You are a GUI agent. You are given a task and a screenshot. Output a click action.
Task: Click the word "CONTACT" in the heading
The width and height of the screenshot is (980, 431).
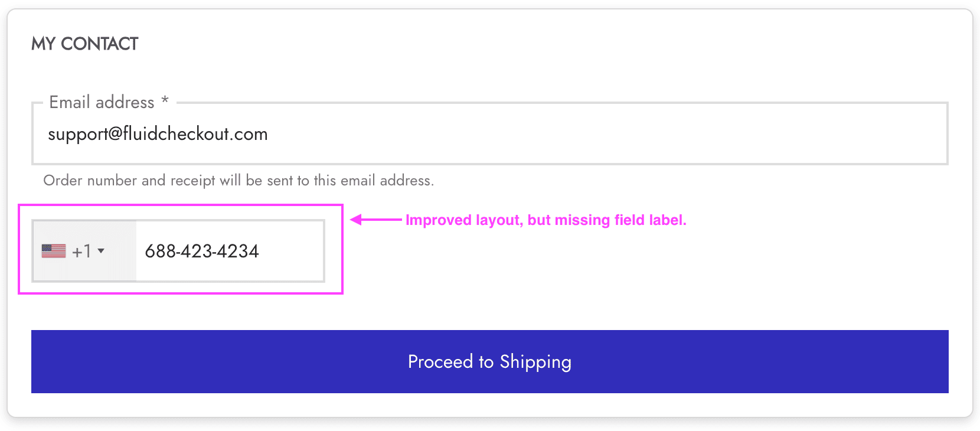(x=99, y=44)
